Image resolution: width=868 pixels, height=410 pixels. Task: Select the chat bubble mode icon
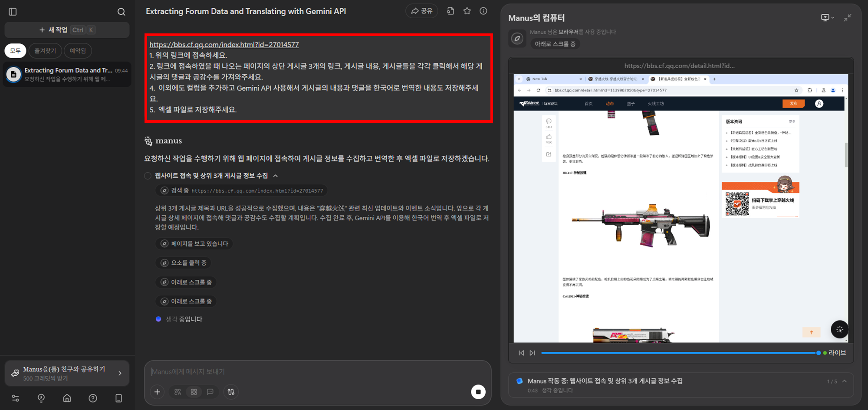[x=210, y=392]
